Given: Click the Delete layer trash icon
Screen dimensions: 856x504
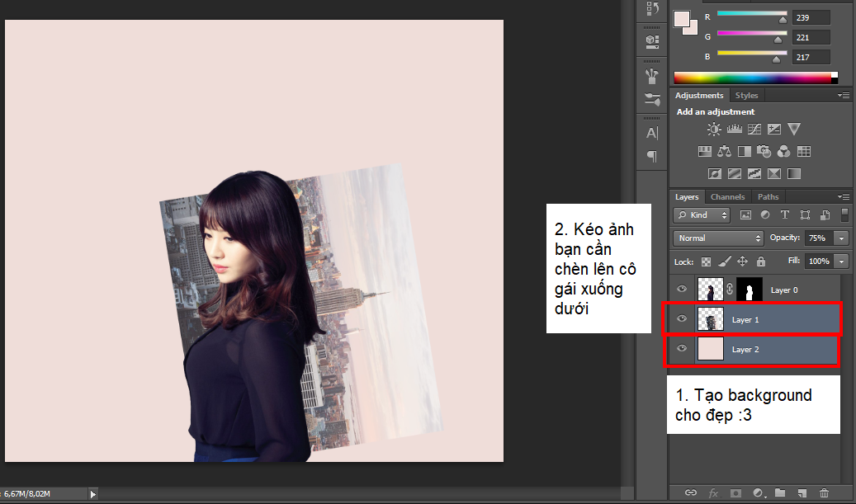Looking at the screenshot, I should (823, 493).
